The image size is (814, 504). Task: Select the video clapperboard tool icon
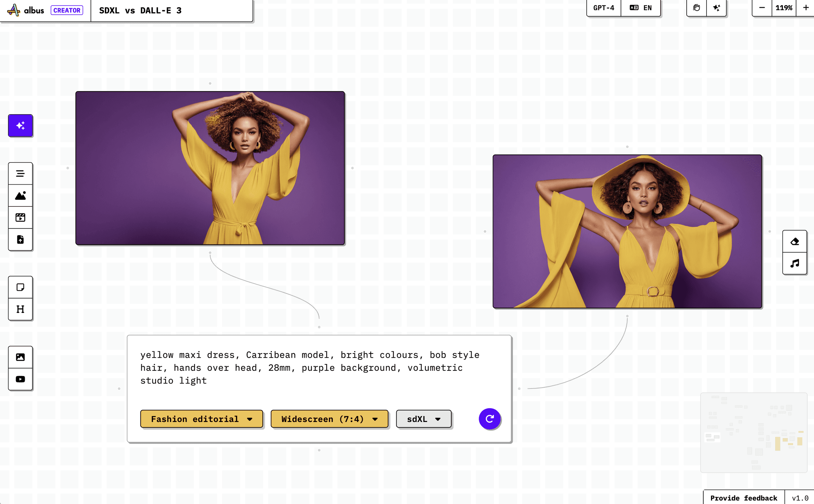pyautogui.click(x=20, y=218)
